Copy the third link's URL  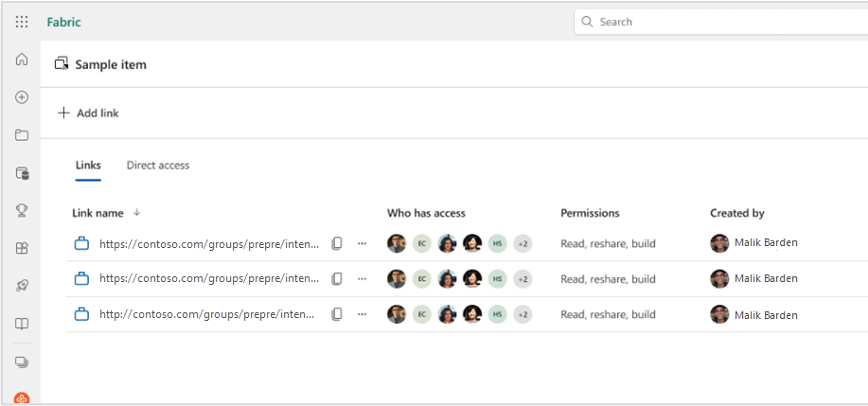[x=337, y=314]
